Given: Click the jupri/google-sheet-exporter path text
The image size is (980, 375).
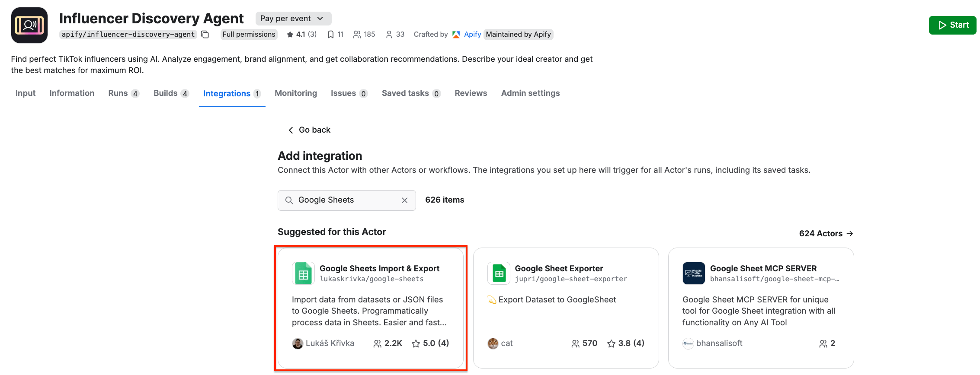Looking at the screenshot, I should coord(571,279).
